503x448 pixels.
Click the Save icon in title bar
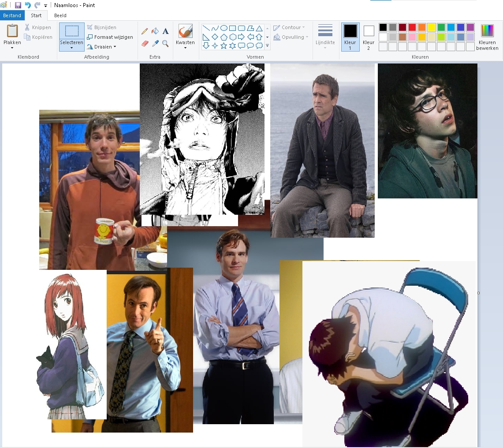[18, 5]
